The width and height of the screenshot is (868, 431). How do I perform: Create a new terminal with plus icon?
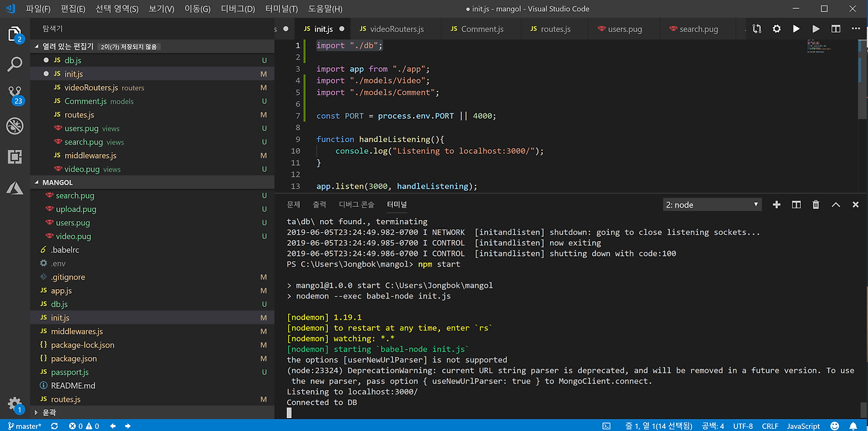tap(776, 204)
